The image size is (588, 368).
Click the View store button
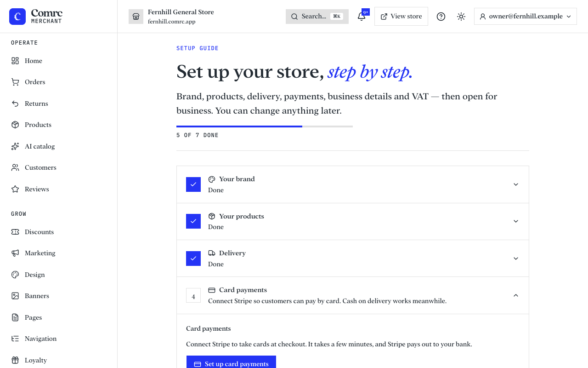click(x=401, y=17)
